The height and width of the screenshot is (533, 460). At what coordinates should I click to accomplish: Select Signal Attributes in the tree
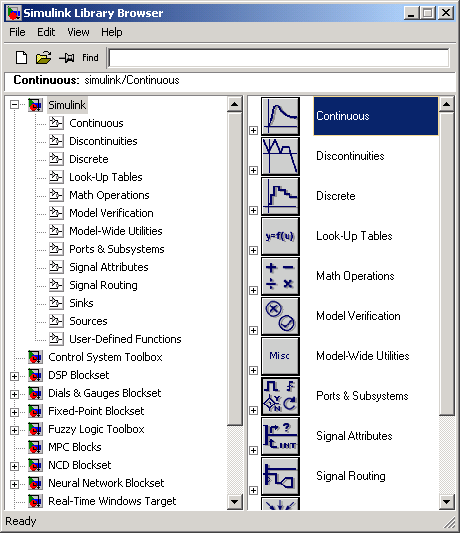[109, 267]
